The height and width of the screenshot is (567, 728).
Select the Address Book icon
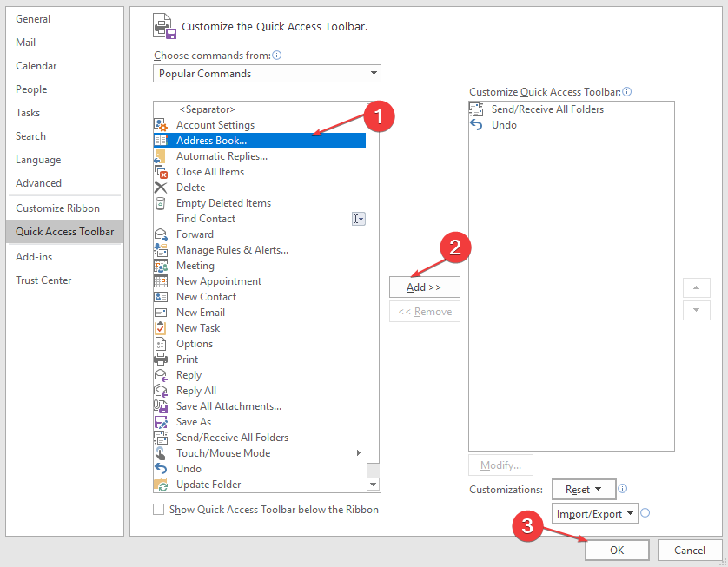(161, 141)
